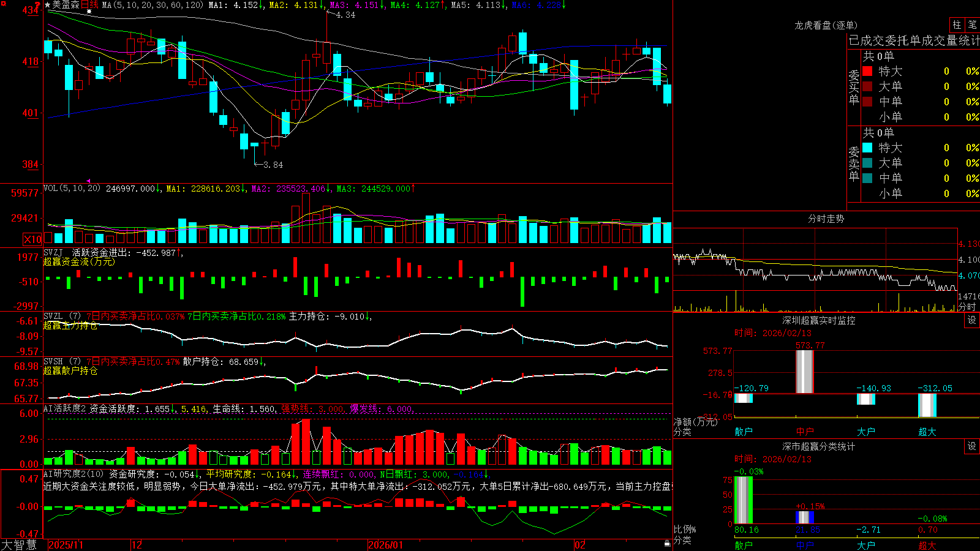Screen dimensions: 980x551
Task: Click the 美盈森 stock name
Action: (66, 5)
